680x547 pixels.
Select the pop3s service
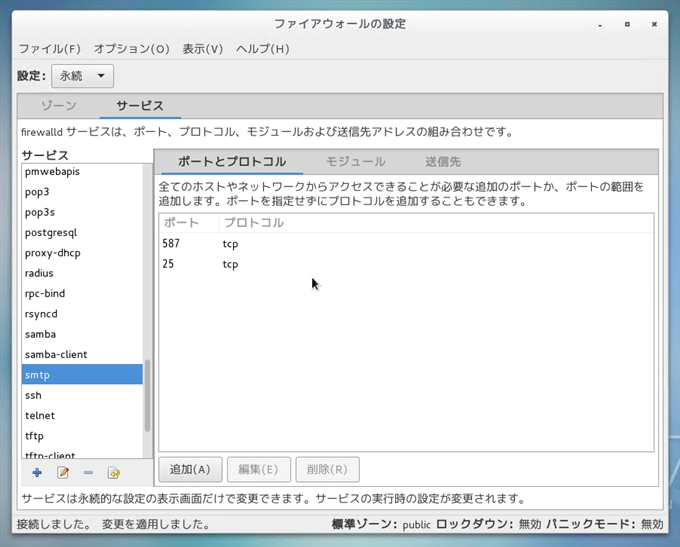[82, 212]
